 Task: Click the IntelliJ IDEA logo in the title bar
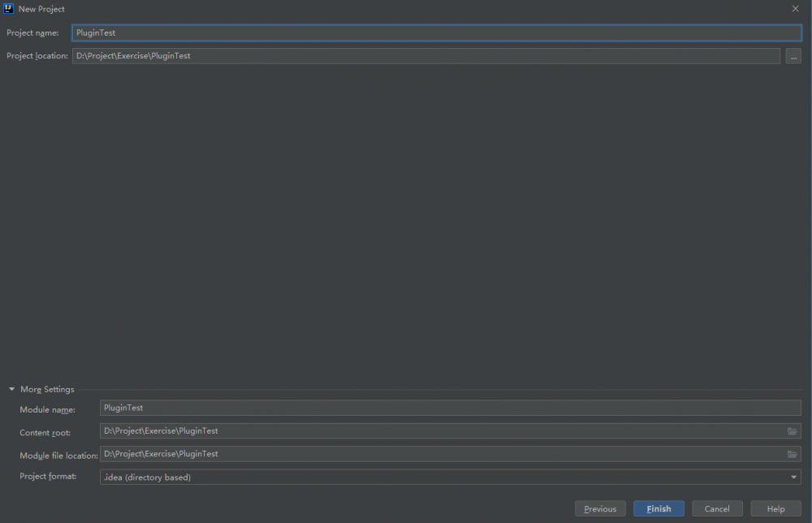(8, 8)
